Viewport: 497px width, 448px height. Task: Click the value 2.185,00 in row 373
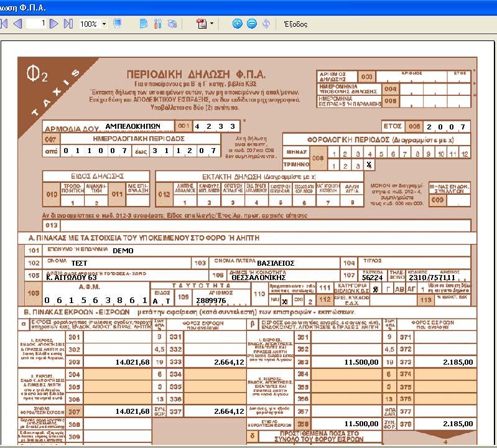[458, 362]
